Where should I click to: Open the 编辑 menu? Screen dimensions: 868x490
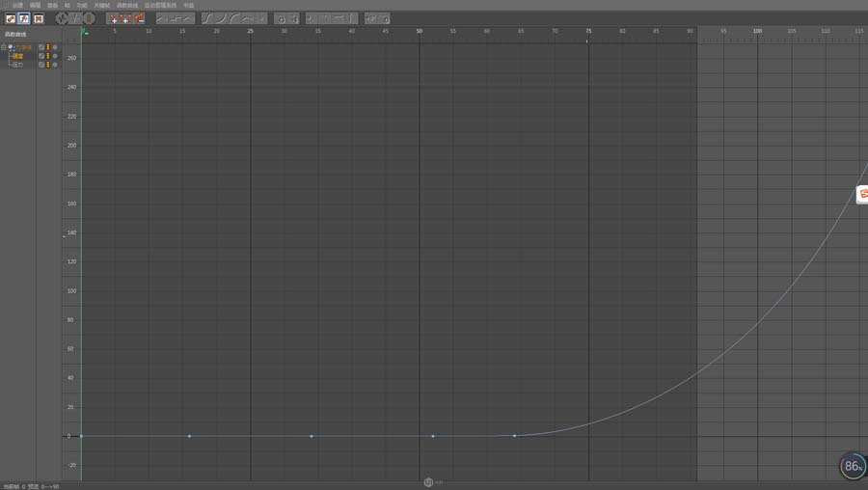click(35, 5)
